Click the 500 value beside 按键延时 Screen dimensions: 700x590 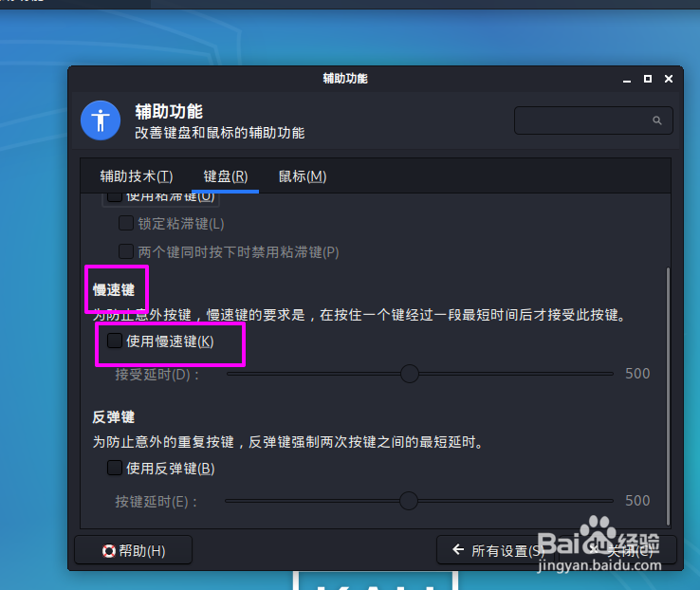(x=637, y=501)
